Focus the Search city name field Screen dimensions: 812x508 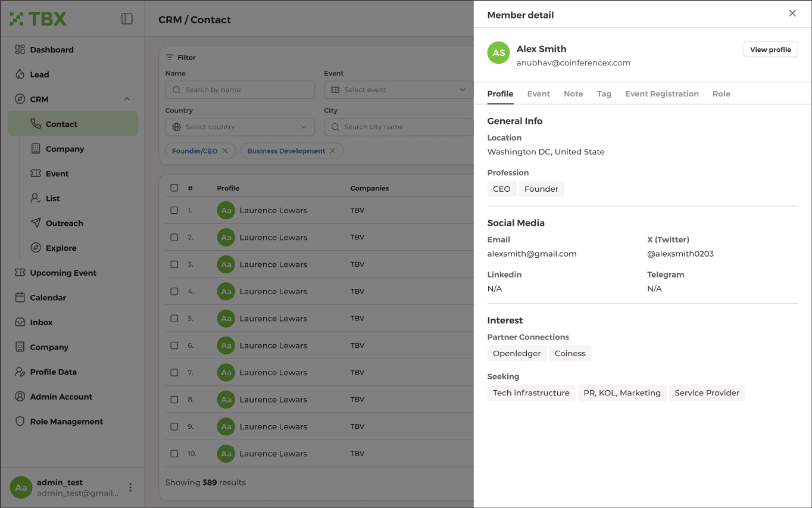pos(399,127)
